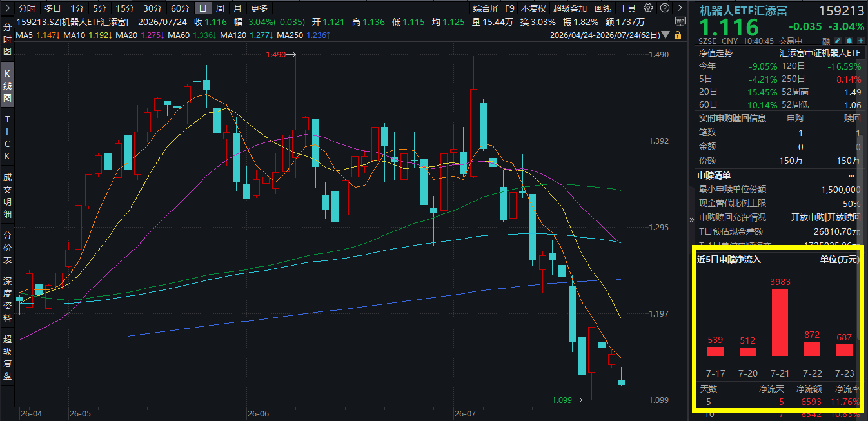Open the TICK sidebar tab
Screen dimensions: 868x421
coord(7,137)
